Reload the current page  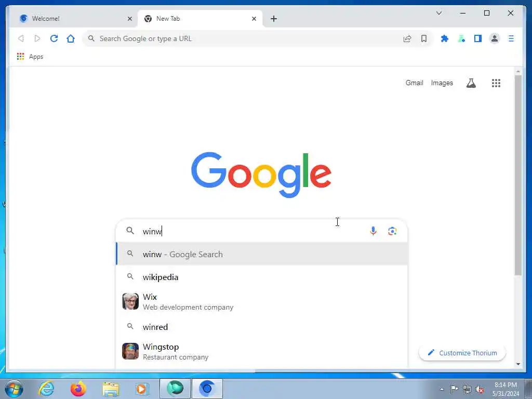pos(54,38)
